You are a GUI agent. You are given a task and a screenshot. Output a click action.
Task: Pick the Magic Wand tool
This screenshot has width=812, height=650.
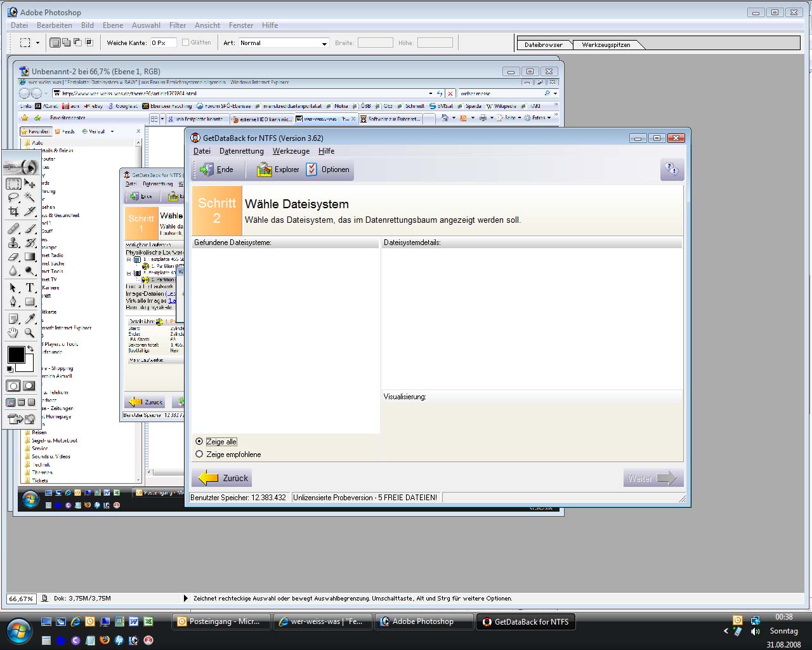pyautogui.click(x=30, y=197)
